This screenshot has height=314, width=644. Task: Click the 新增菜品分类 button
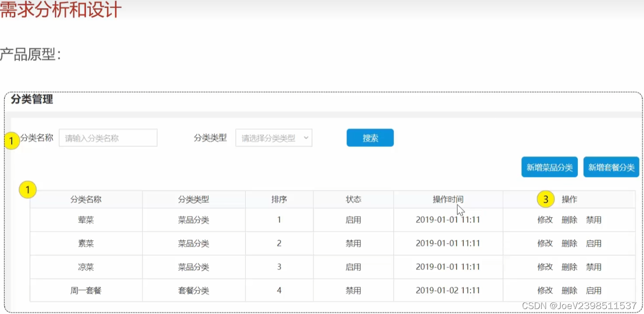pyautogui.click(x=549, y=167)
